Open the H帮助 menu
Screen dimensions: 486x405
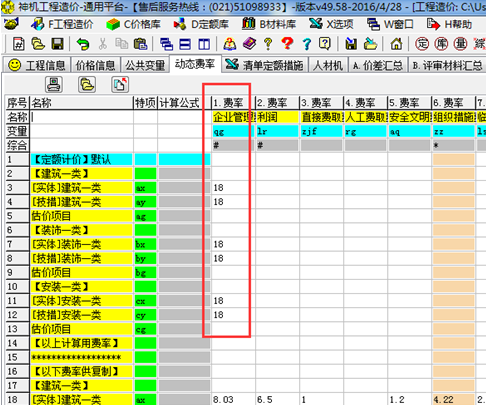(x=449, y=24)
